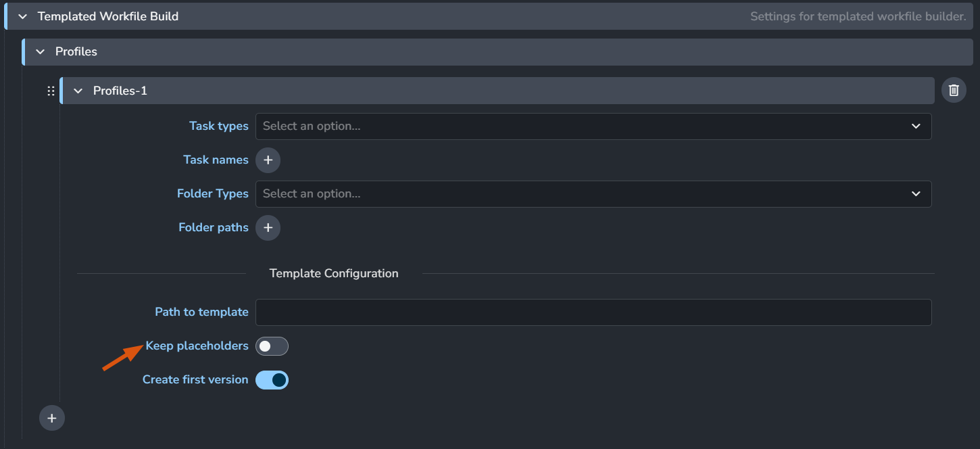Click the Task names label
This screenshot has width=980, height=449.
point(216,160)
